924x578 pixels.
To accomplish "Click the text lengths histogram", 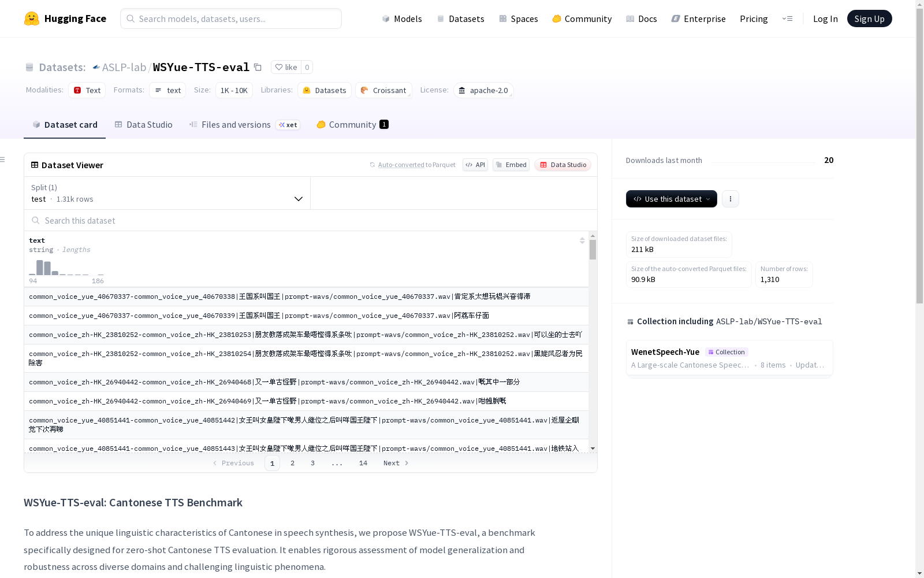I will click(66, 268).
